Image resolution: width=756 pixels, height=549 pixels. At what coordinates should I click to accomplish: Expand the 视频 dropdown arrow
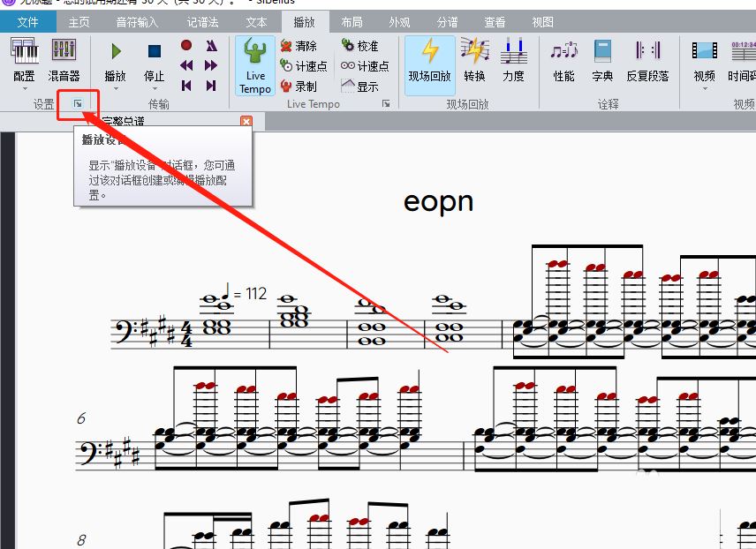(705, 88)
